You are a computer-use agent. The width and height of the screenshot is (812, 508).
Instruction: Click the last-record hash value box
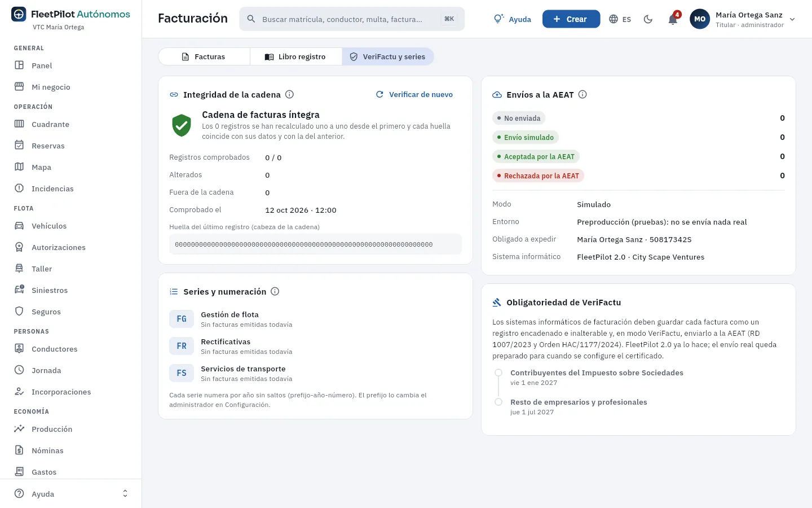tap(315, 244)
